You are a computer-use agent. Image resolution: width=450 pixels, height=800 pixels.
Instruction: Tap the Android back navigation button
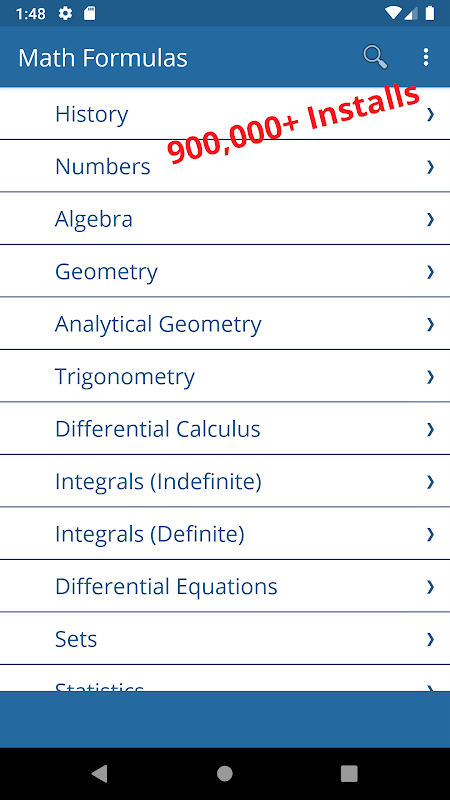(x=99, y=773)
